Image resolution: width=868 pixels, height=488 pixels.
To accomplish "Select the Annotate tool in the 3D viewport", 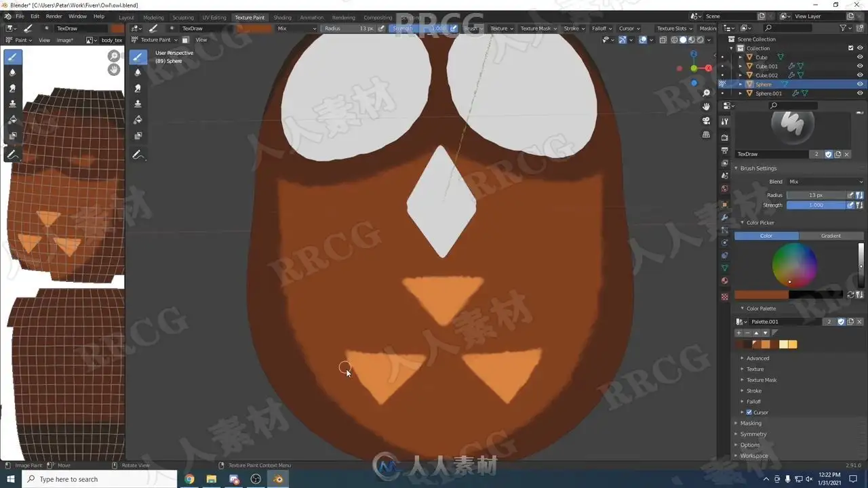I will pyautogui.click(x=138, y=155).
